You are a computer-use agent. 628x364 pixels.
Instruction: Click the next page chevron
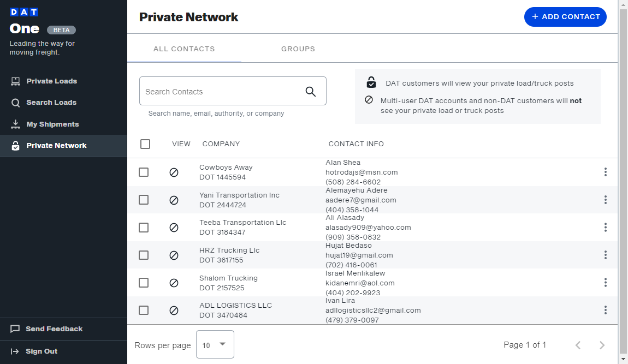click(602, 344)
